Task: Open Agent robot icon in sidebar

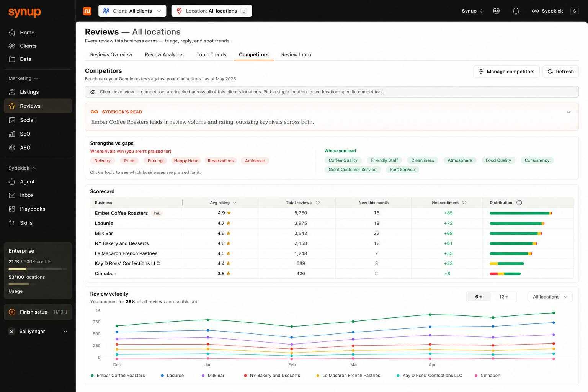Action: (x=12, y=182)
